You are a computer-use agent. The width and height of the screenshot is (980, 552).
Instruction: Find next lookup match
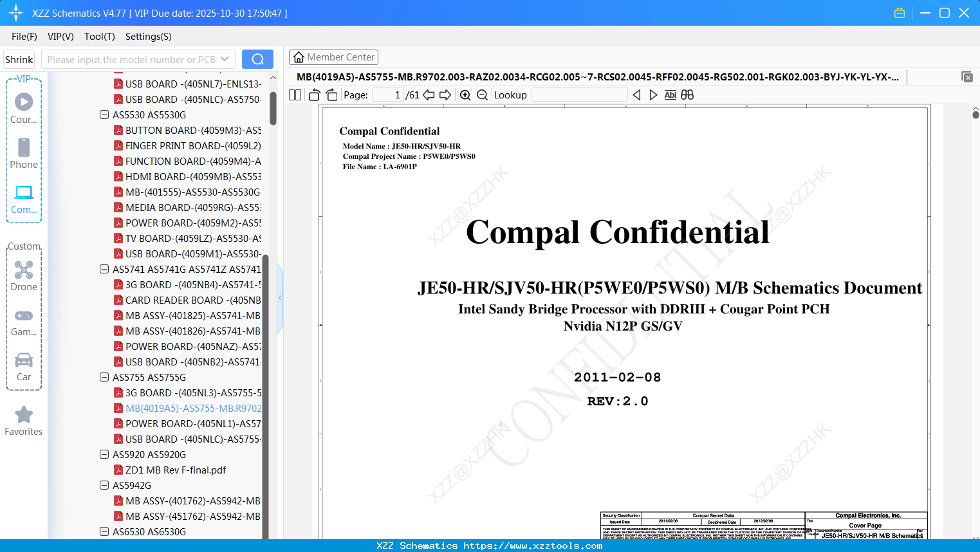[653, 95]
